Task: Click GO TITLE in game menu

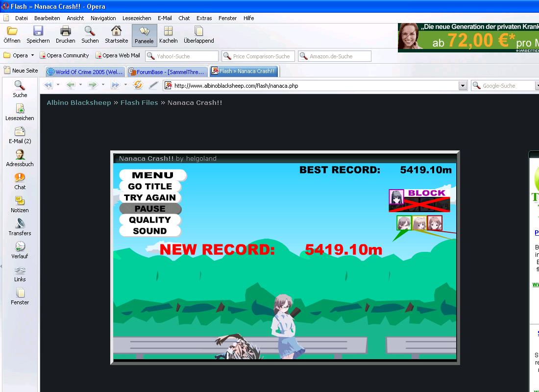Action: point(150,186)
